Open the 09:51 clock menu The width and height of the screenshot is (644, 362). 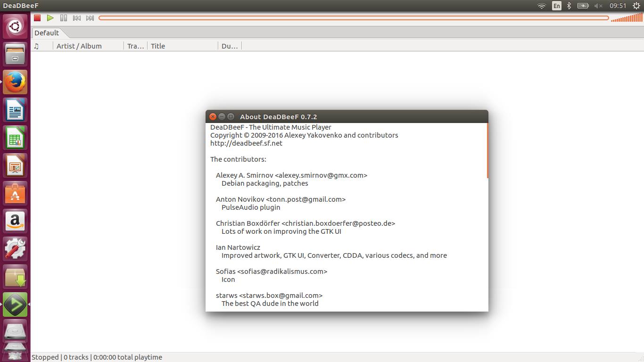(x=618, y=6)
